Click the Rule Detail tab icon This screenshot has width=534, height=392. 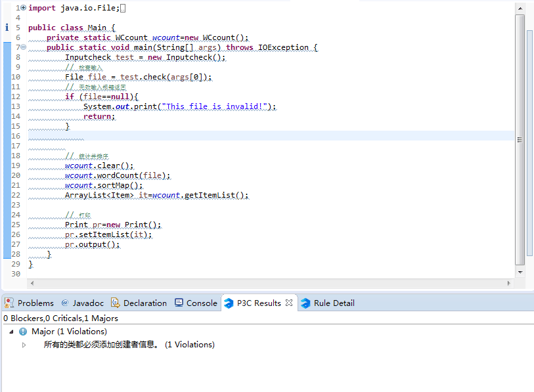pyautogui.click(x=305, y=303)
